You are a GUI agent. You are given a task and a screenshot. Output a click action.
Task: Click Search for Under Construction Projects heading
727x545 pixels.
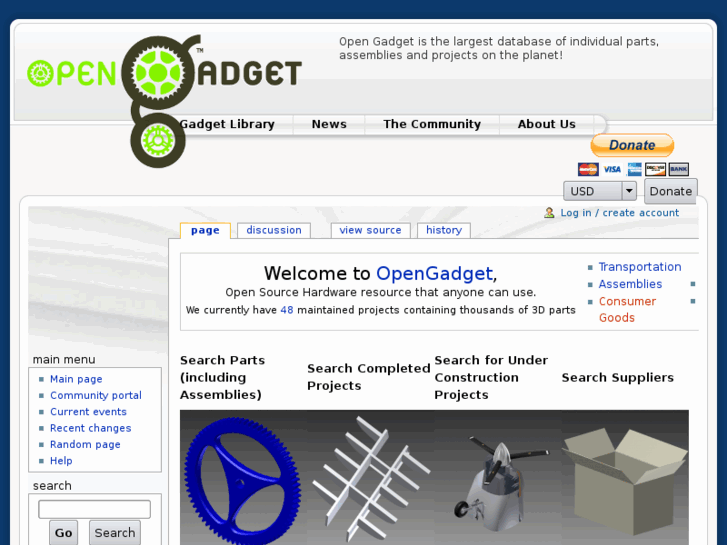tap(491, 378)
